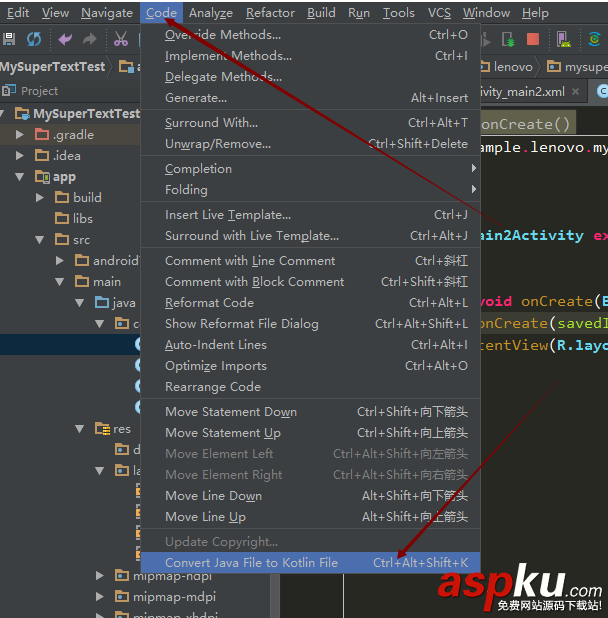Image resolution: width=608 pixels, height=618 pixels.
Task: Select Surround with Live Template entry
Action: pos(311,236)
